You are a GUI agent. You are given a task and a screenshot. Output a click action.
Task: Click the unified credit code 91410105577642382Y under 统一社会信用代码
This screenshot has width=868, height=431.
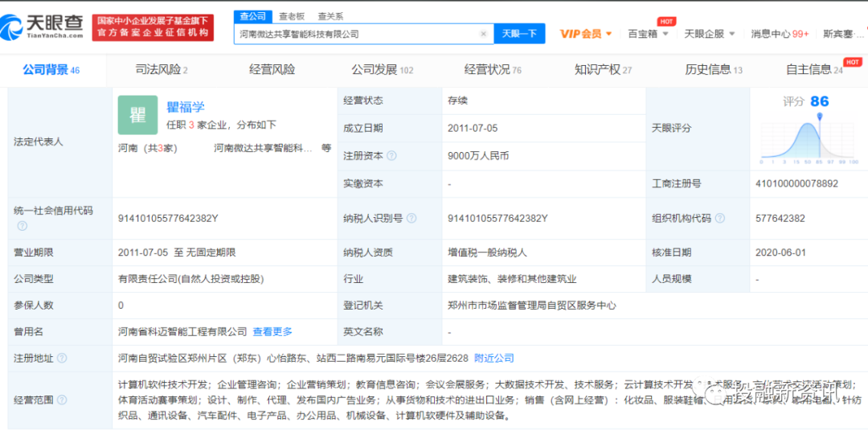click(168, 218)
